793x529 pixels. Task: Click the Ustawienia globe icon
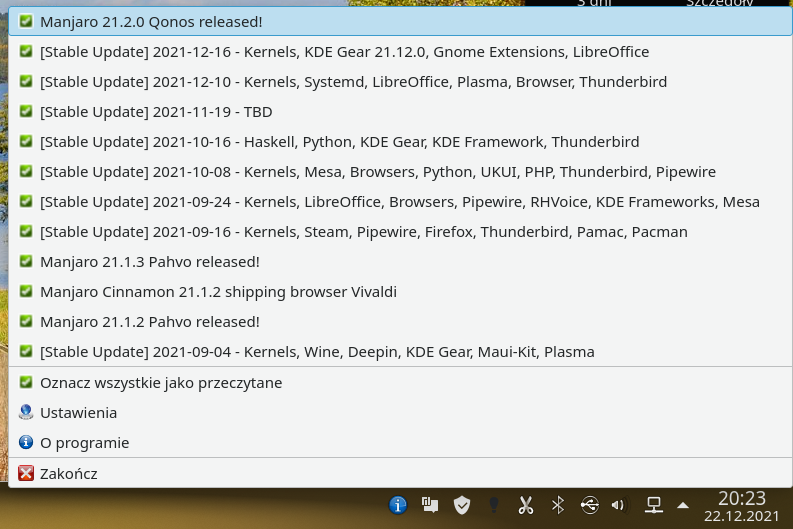(26, 412)
